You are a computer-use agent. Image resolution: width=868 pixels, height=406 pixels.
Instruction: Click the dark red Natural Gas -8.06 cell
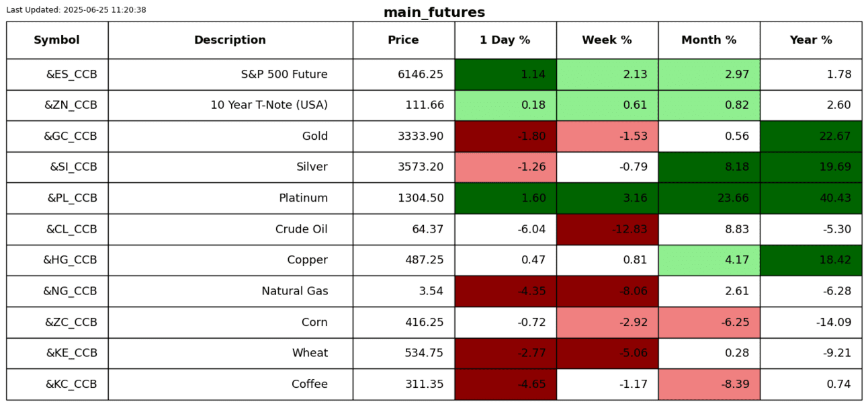coord(607,291)
